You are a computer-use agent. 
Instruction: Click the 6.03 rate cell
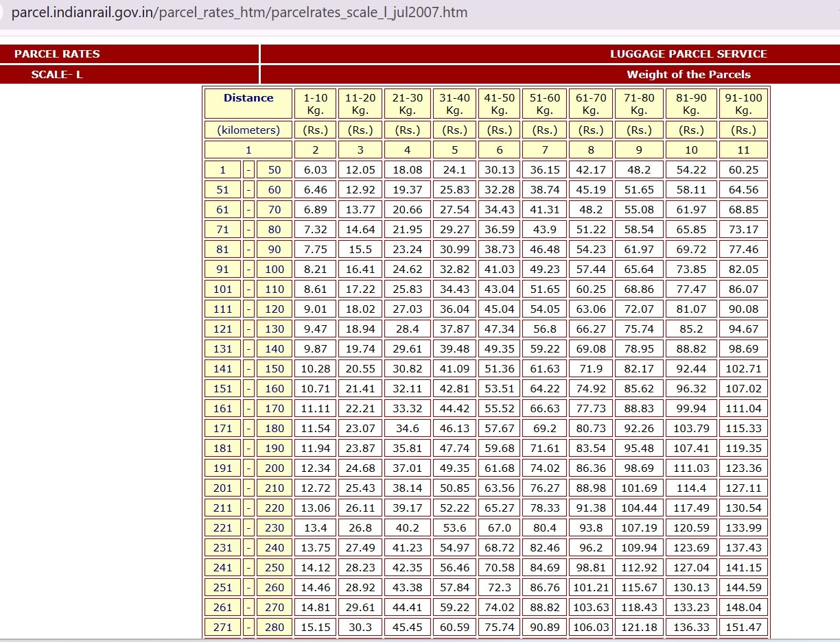316,169
